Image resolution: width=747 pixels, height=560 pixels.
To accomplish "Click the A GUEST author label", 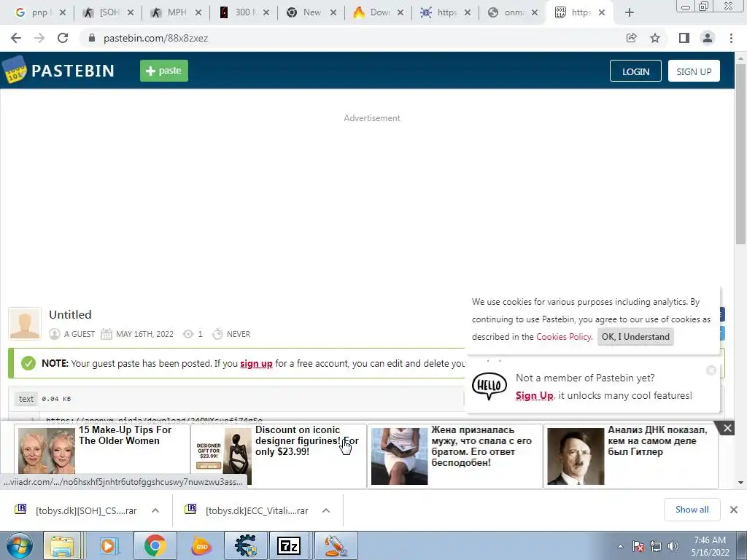I will coord(80,334).
